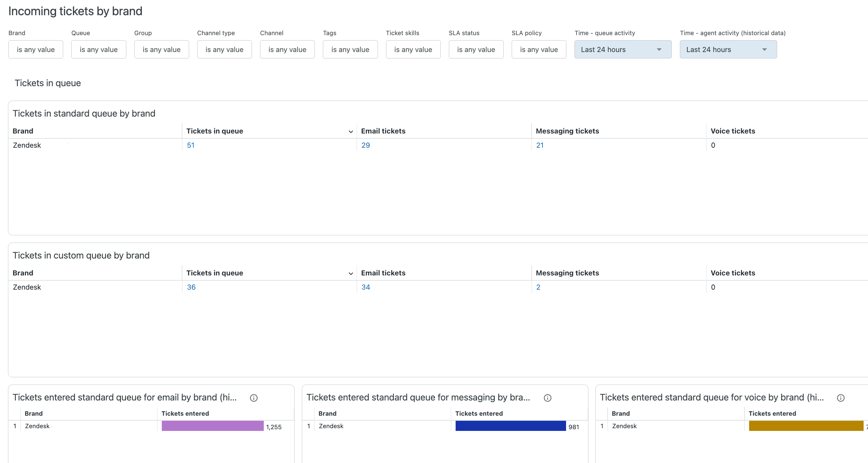Click sort arrow in custom queue table
The image size is (868, 463).
[351, 273]
